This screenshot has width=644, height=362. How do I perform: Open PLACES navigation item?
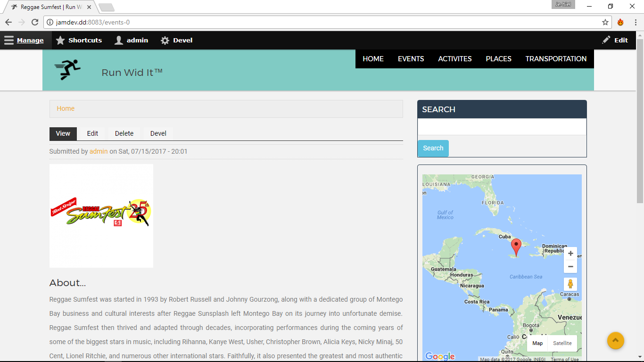(x=498, y=59)
